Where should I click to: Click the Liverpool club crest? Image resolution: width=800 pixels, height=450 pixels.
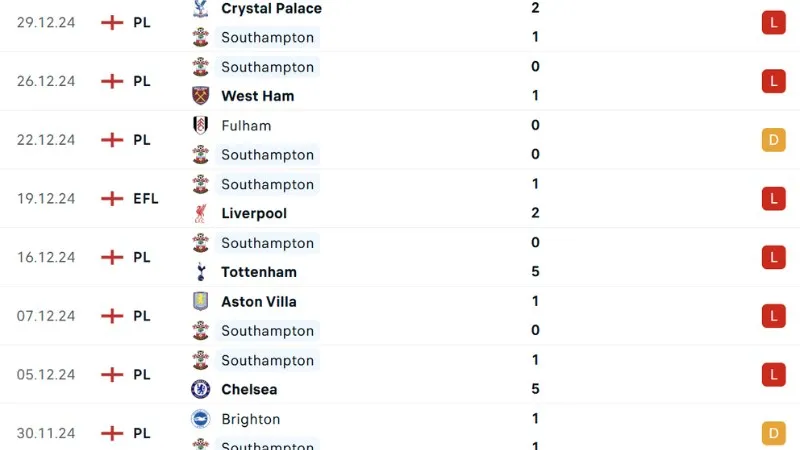pos(201,213)
